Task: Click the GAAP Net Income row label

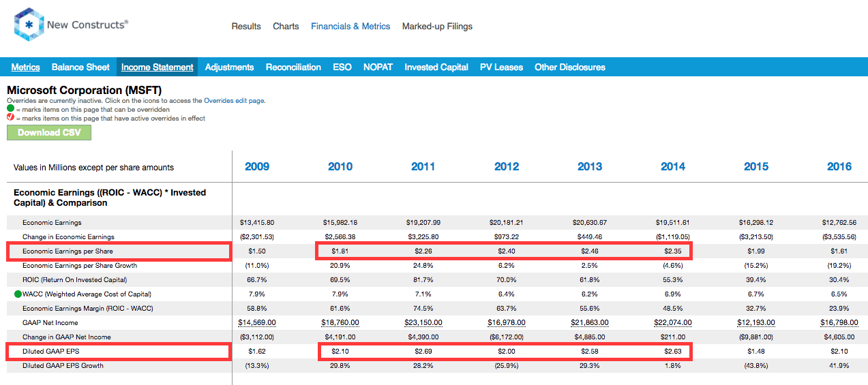Action: coord(50,323)
